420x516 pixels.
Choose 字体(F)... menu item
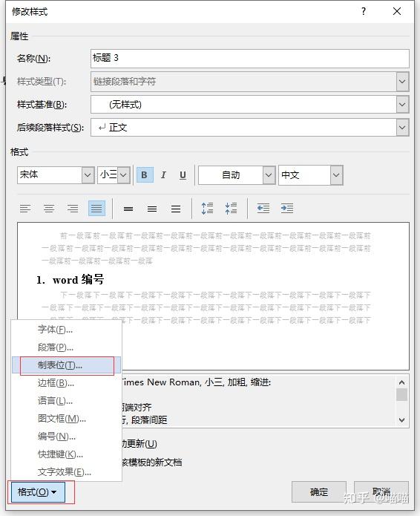[67, 330]
